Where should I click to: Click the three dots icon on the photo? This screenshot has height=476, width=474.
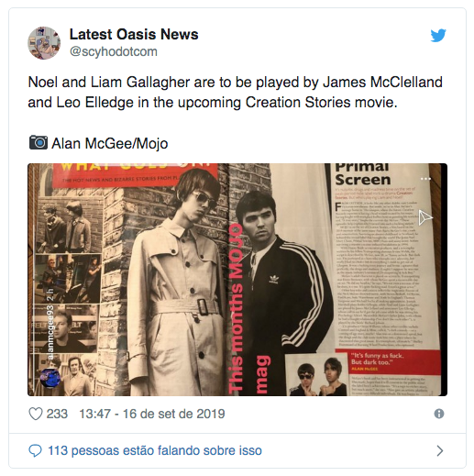(x=425, y=179)
